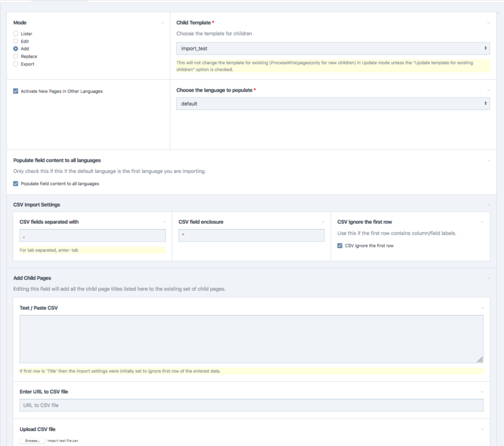504x446 pixels.
Task: Select the Lister mode radio button
Action: click(x=16, y=34)
